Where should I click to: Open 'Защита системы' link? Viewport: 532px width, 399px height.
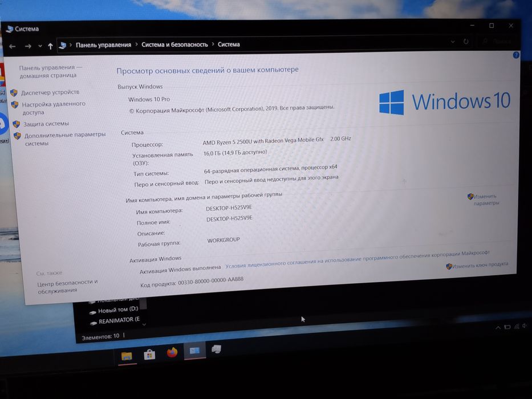[46, 124]
